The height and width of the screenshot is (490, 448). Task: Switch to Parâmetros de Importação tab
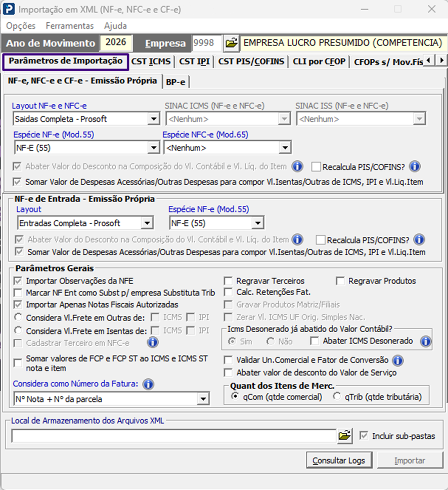[x=66, y=61]
